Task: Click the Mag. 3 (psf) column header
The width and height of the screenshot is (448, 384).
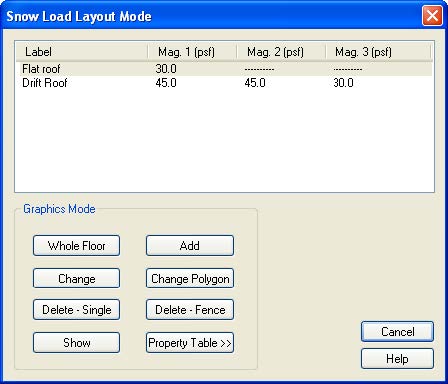Action: pyautogui.click(x=378, y=52)
